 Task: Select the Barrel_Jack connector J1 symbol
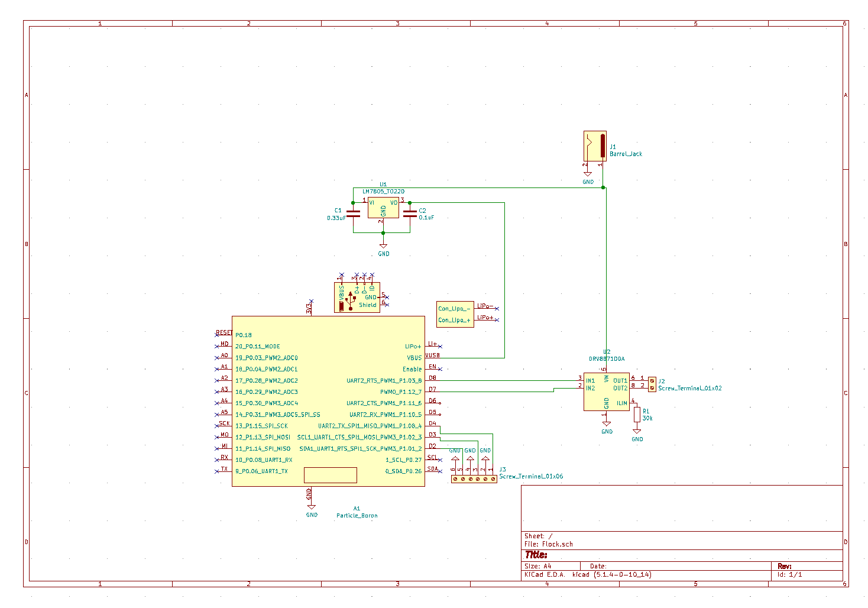[x=594, y=146]
